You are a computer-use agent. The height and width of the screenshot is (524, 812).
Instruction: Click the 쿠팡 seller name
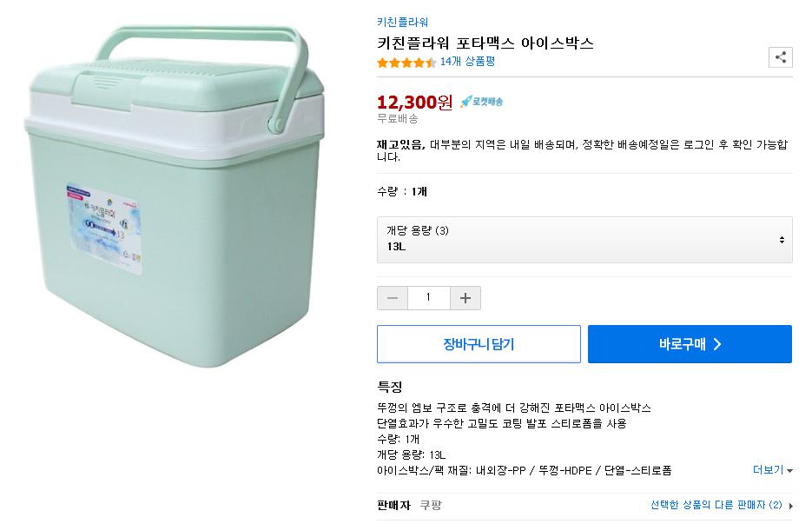(x=431, y=505)
